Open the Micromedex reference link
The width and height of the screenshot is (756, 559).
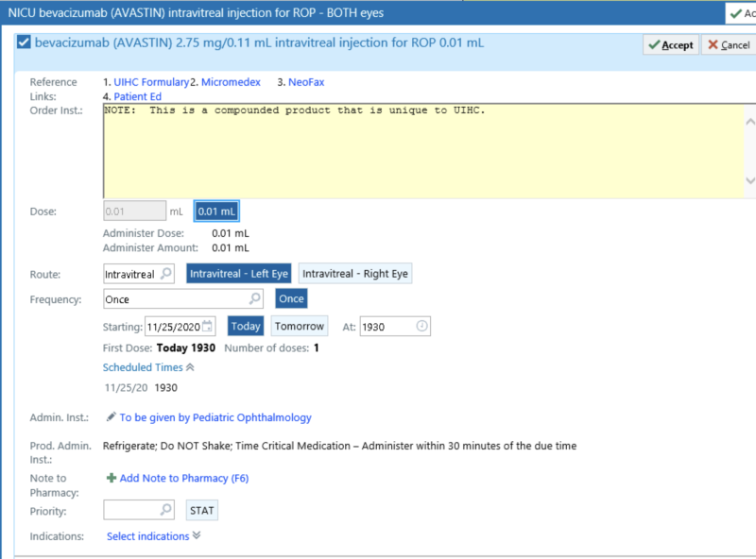point(231,82)
